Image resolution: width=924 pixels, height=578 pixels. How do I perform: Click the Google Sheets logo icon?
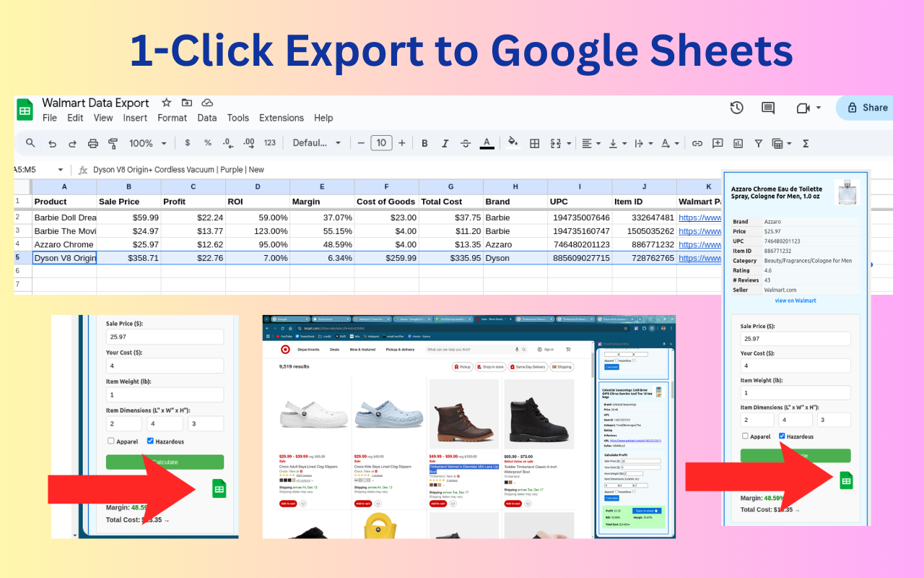click(x=25, y=110)
